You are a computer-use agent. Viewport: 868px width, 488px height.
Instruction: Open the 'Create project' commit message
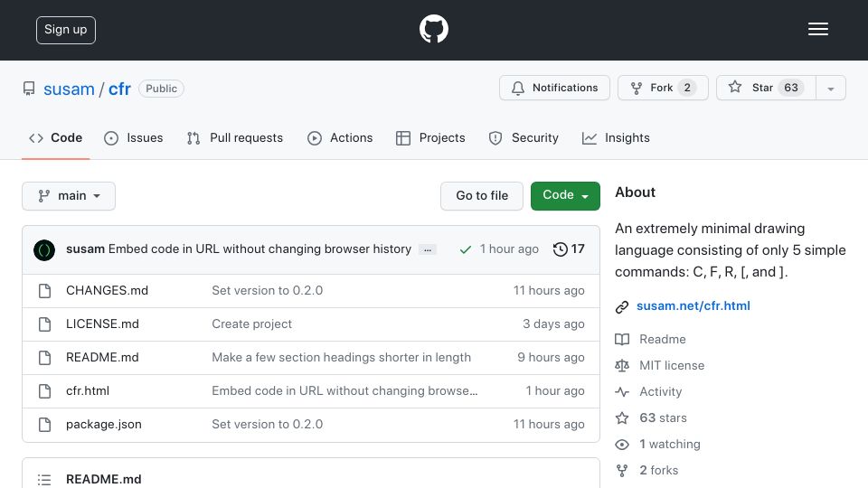[x=252, y=324]
